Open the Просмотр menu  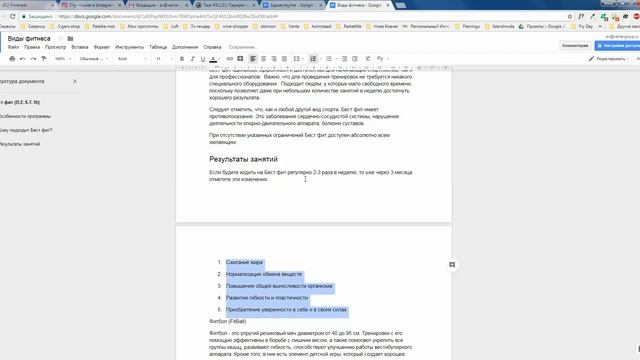click(56, 47)
